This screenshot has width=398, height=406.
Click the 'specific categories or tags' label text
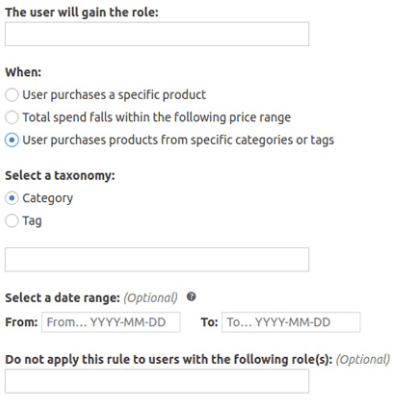[178, 140]
